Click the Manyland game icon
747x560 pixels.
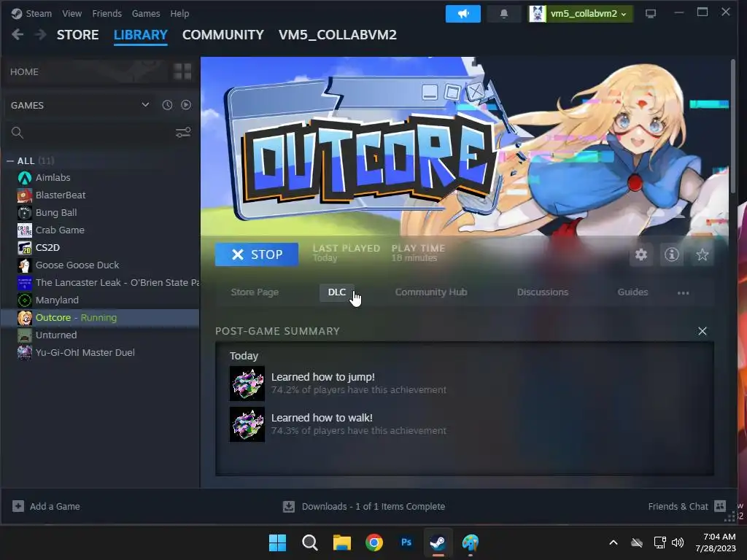point(25,300)
